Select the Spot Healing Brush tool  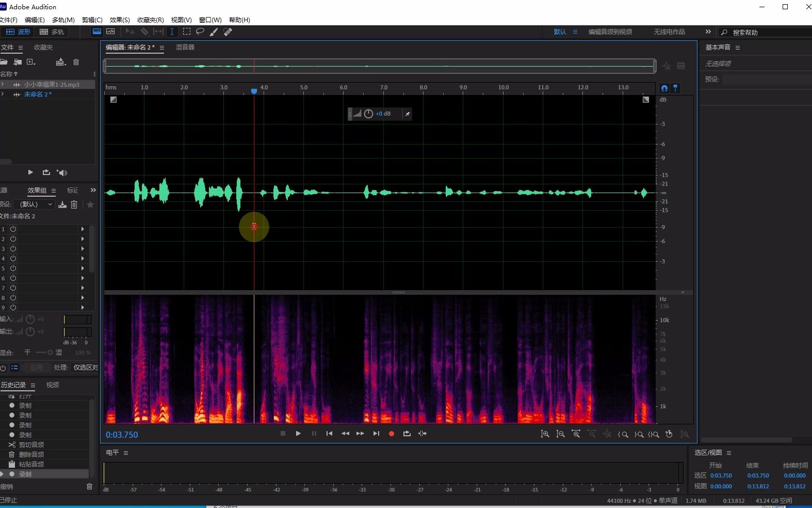pyautogui.click(x=228, y=32)
